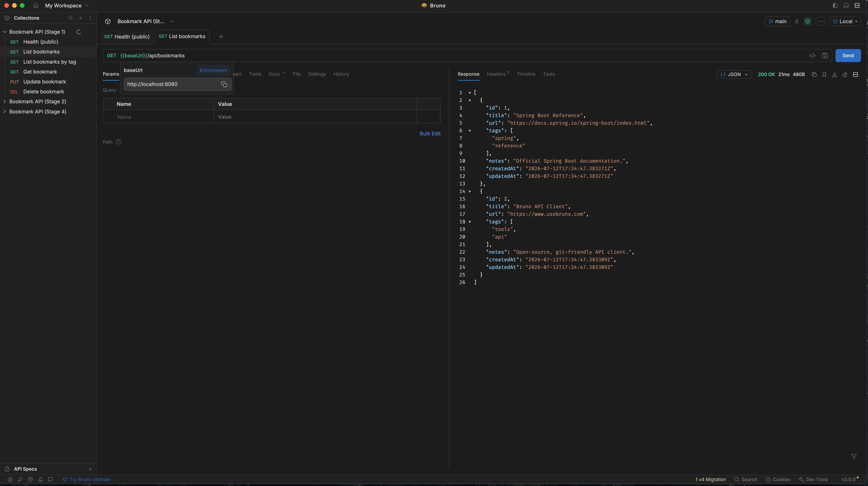The image size is (868, 486).
Task: Click the key icon in status bar
Action: [x=20, y=479]
